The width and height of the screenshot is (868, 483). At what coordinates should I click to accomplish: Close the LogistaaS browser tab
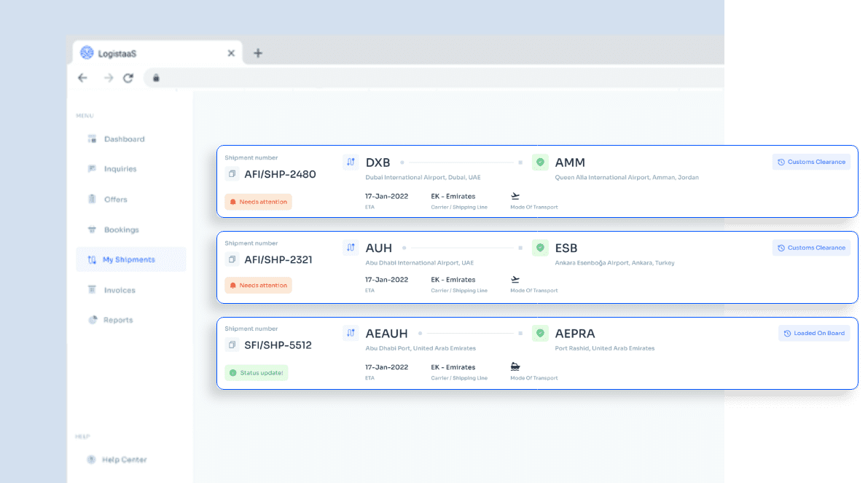[231, 53]
